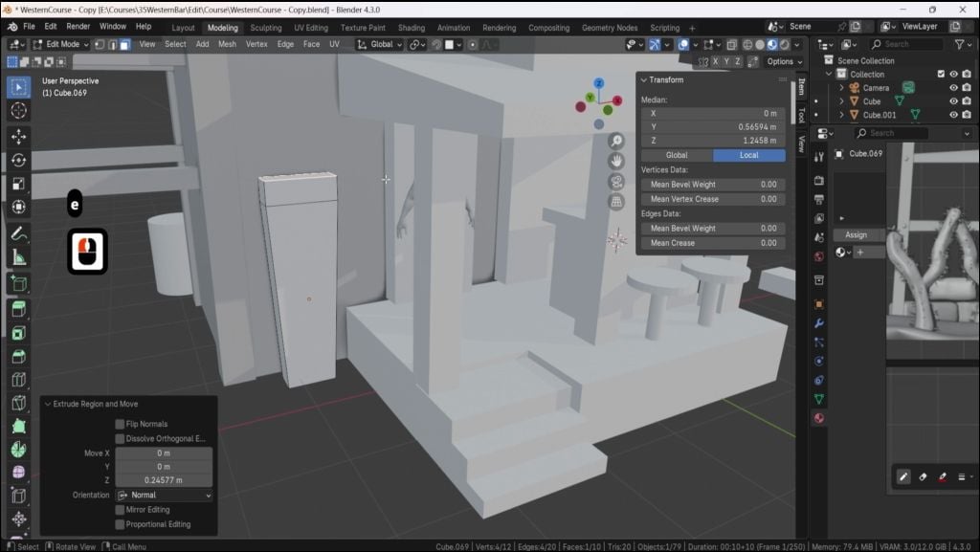Image resolution: width=980 pixels, height=552 pixels.
Task: Activate the 3D Cursor tool
Action: click(18, 111)
